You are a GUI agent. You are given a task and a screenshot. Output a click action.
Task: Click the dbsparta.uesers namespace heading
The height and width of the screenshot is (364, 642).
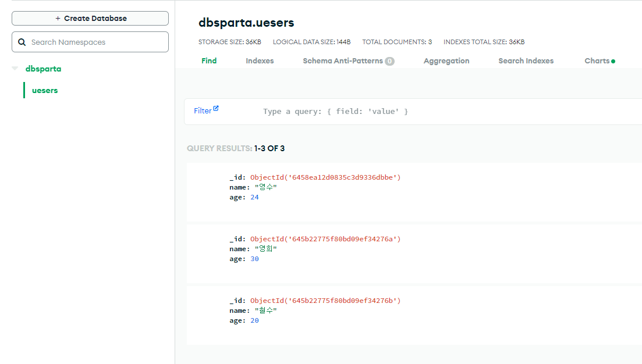click(x=246, y=23)
